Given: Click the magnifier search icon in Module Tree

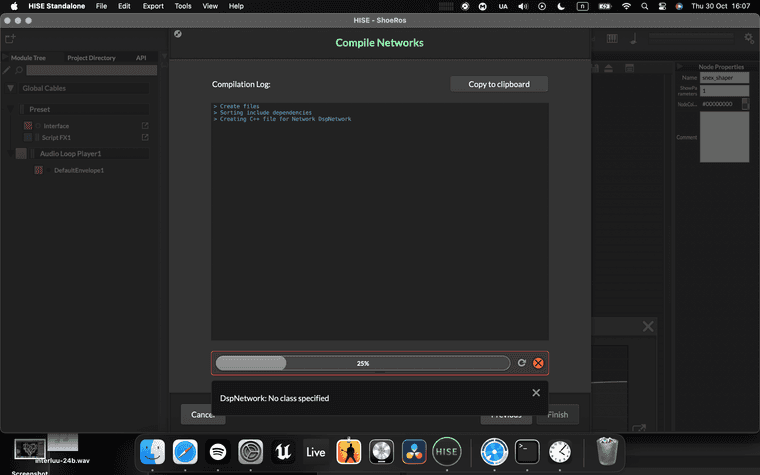Looking at the screenshot, I should pyautogui.click(x=19, y=70).
